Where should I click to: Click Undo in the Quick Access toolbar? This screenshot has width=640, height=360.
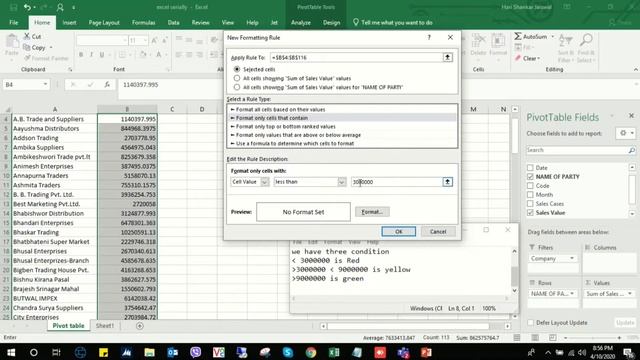(27, 7)
